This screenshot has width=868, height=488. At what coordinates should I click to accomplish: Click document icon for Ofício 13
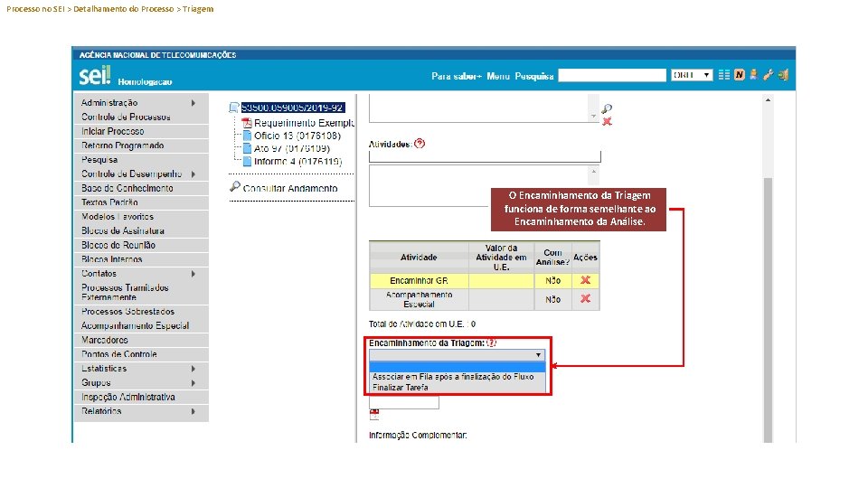coord(247,136)
